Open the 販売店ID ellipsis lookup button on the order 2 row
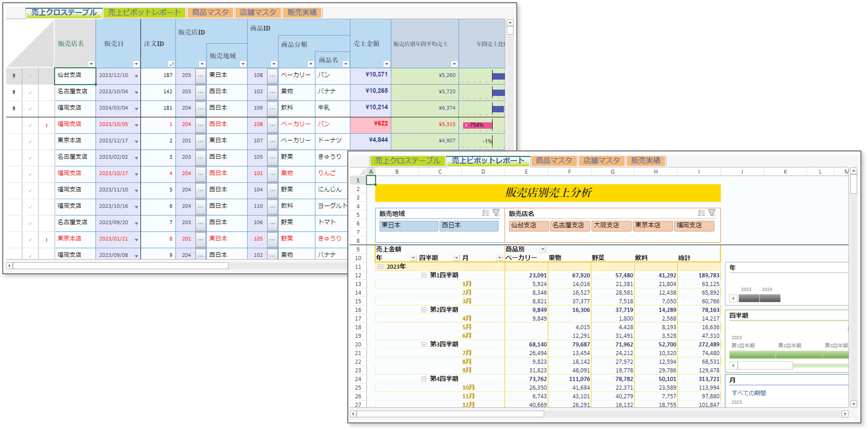The height and width of the screenshot is (430, 868). click(201, 141)
